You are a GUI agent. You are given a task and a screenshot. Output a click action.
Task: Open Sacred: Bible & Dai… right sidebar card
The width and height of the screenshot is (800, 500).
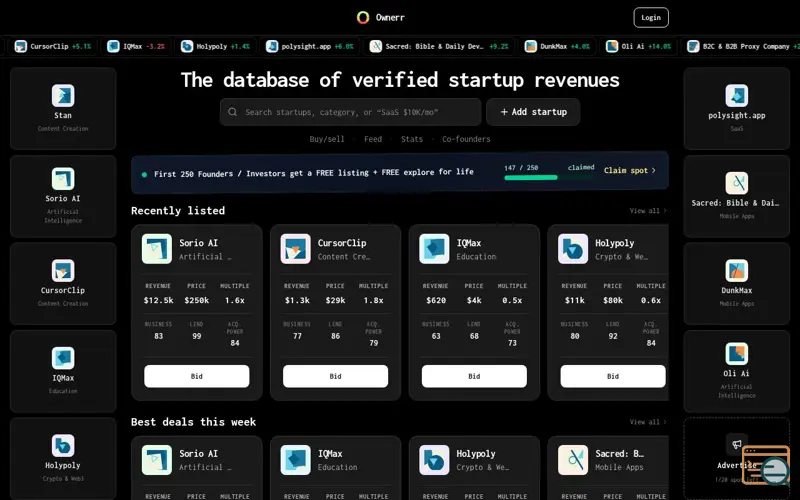[x=737, y=196]
